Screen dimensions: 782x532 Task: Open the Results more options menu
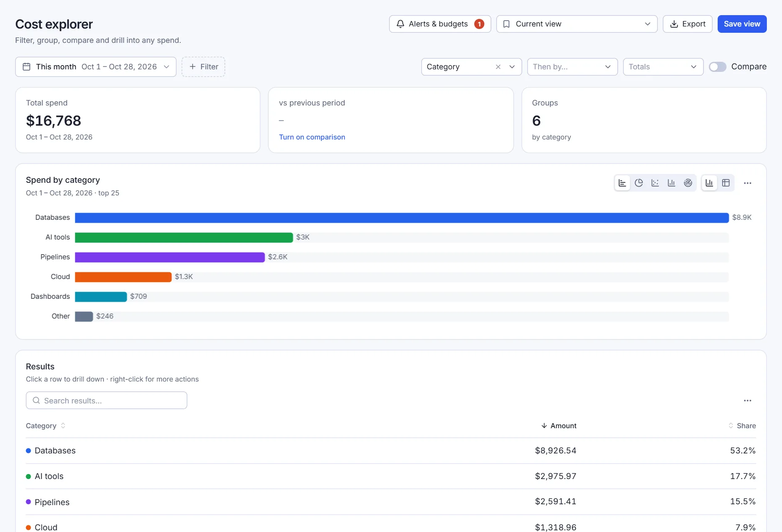[748, 400]
